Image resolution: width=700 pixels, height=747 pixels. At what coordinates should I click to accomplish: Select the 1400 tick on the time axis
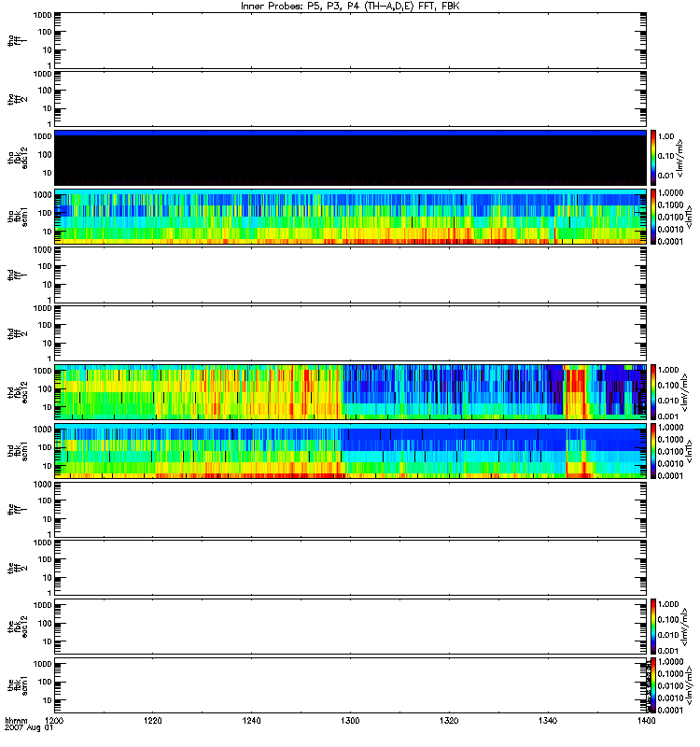coord(645,722)
